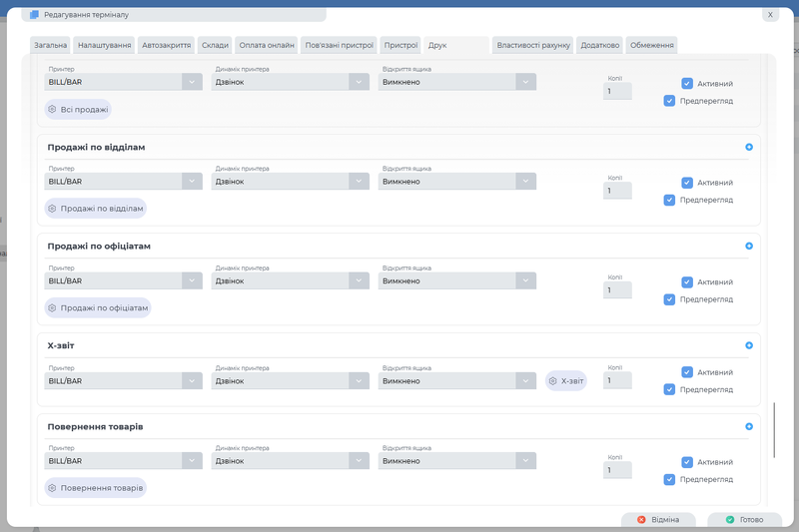This screenshot has width=799, height=532.
Task: Open the Продажі по офіціатам template settings
Action: click(x=97, y=308)
